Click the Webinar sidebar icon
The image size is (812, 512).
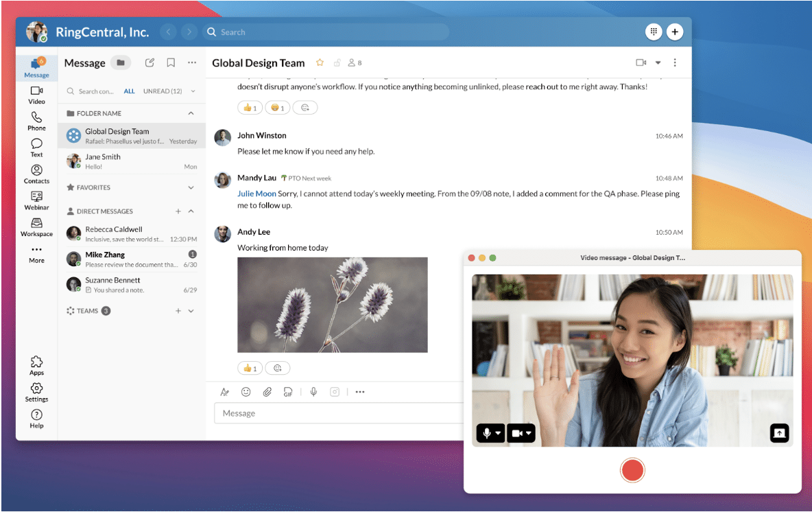coord(36,200)
